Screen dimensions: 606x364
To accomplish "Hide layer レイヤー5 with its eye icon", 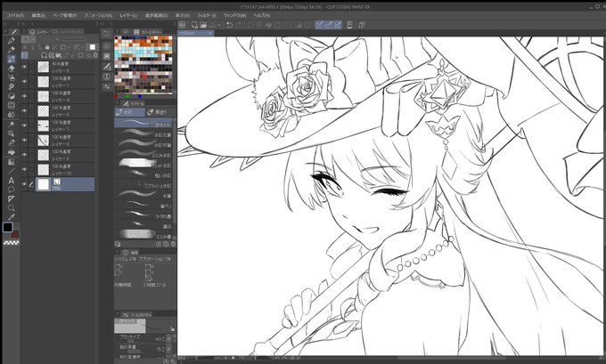I will pyautogui.click(x=25, y=110).
